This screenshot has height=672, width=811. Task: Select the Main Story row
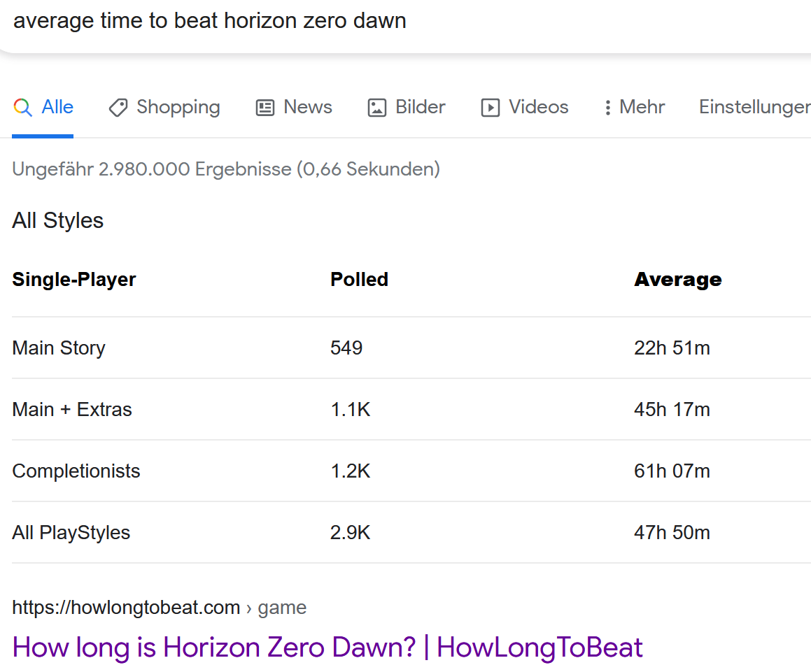point(59,348)
